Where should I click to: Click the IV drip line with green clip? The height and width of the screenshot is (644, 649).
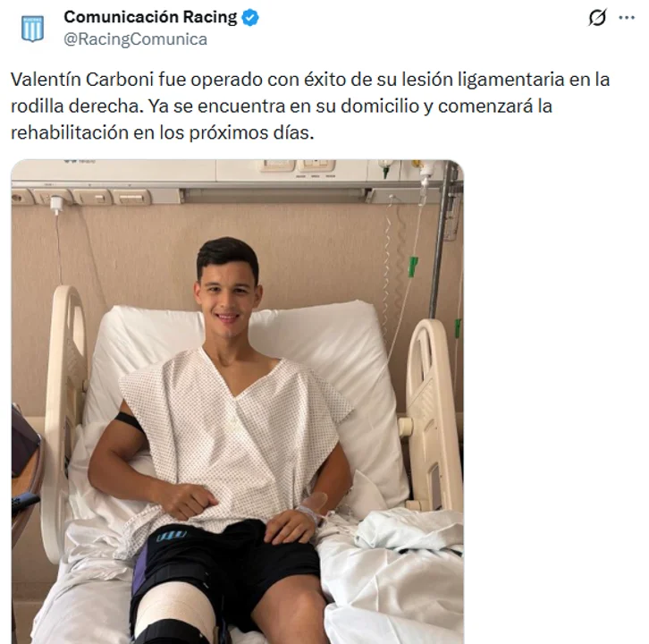tap(411, 265)
